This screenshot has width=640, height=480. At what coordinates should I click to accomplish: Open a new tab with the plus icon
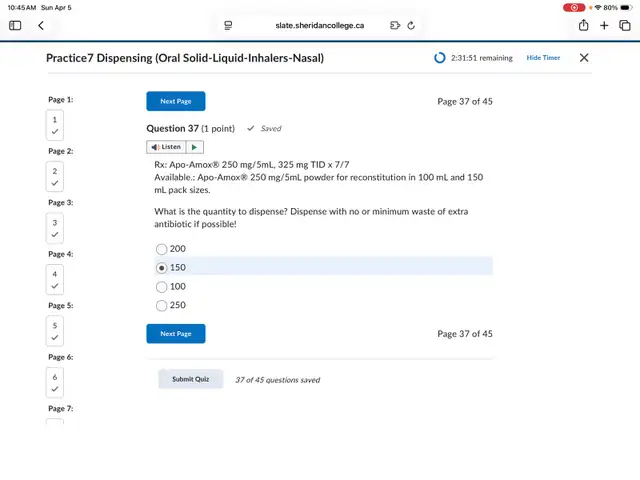tap(604, 25)
